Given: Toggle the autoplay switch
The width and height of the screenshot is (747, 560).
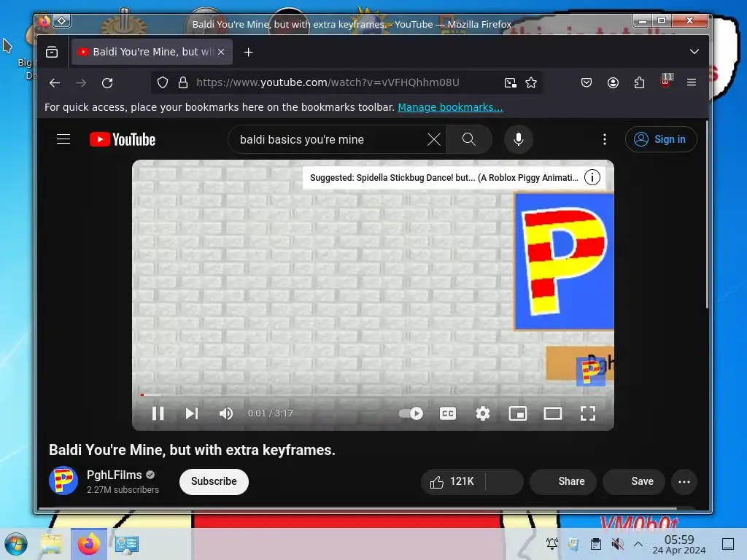Looking at the screenshot, I should (411, 413).
